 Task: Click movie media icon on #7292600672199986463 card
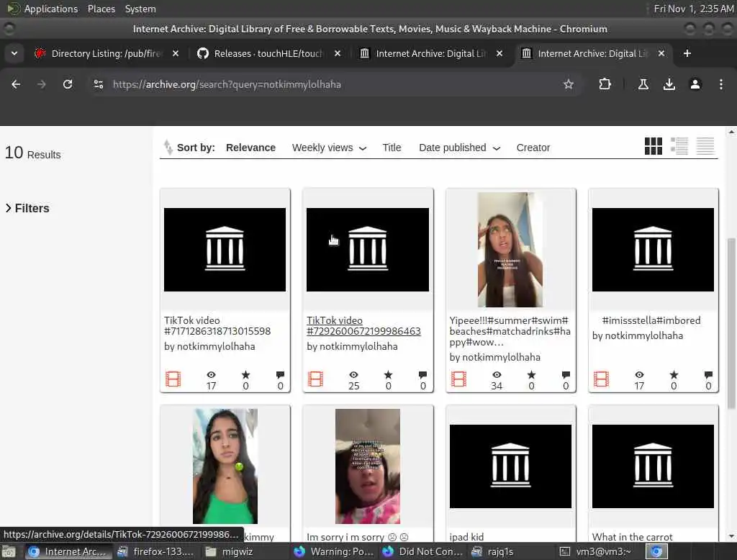(x=315, y=379)
